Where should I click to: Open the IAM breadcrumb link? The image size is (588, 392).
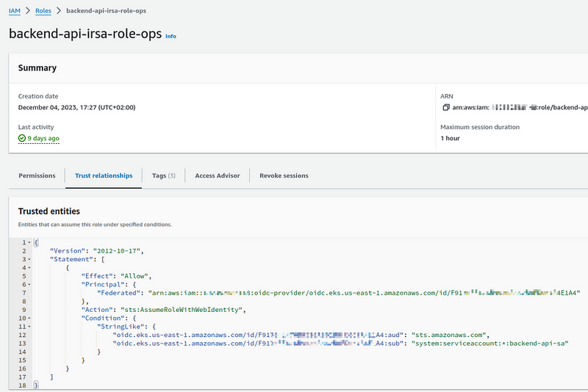pyautogui.click(x=14, y=12)
